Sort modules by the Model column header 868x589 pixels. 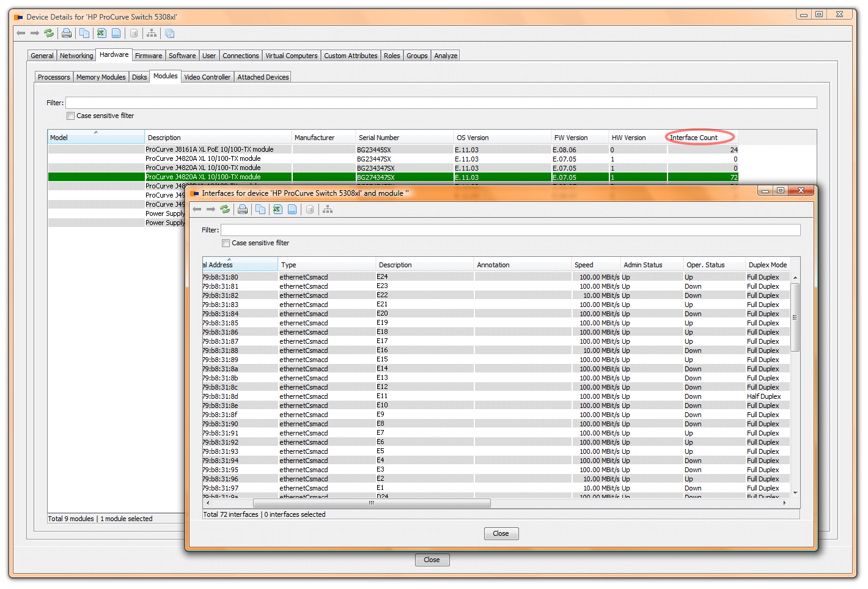click(x=95, y=138)
